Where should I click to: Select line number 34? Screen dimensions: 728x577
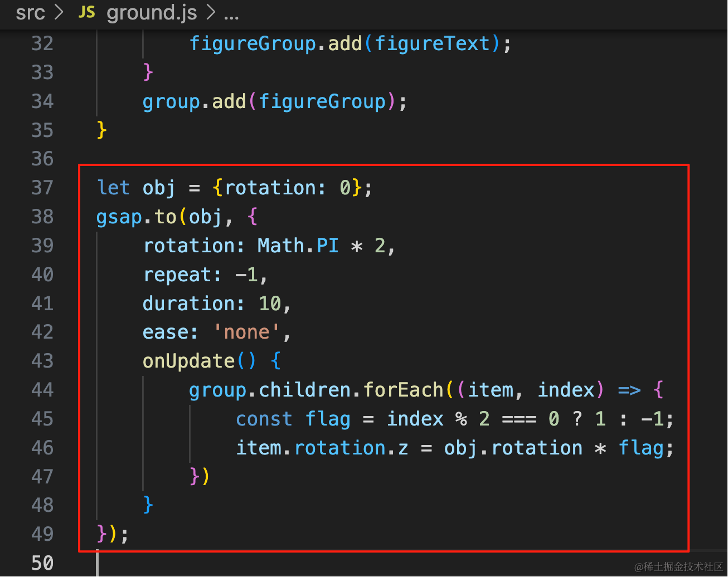pyautogui.click(x=42, y=101)
